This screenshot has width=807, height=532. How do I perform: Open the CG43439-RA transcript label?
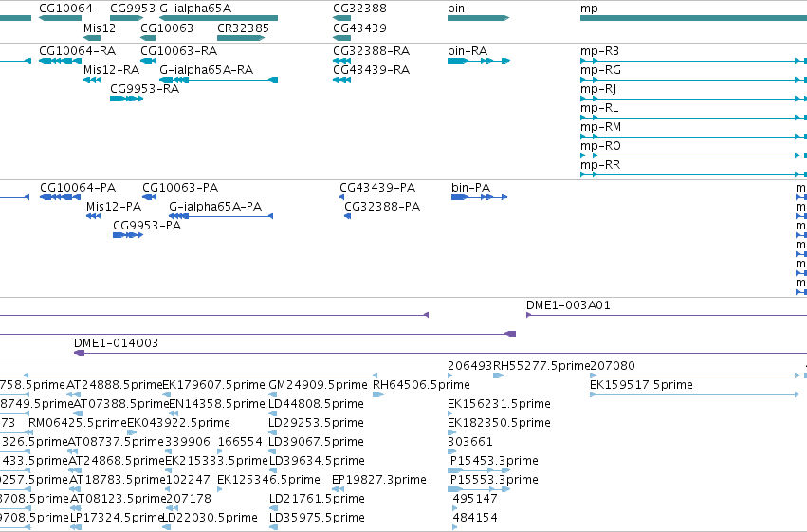tap(371, 70)
